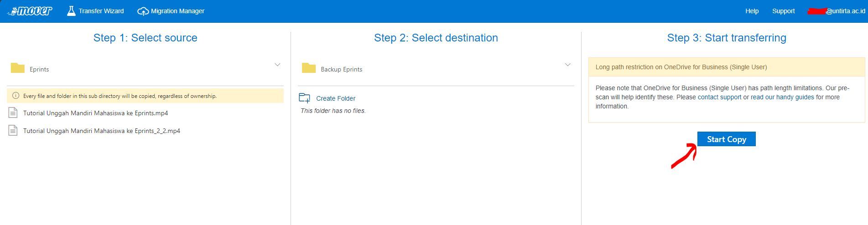Follow the contact support link
The height and width of the screenshot is (225, 868).
(719, 97)
